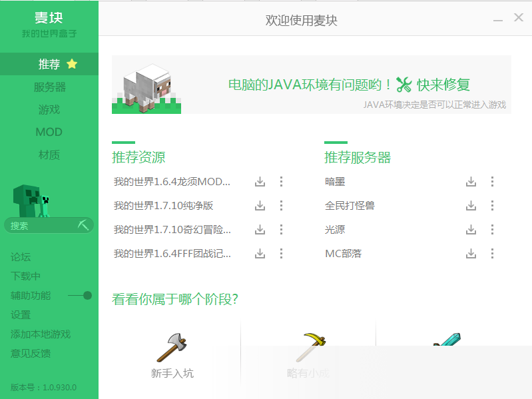Click the 搜索 search input field
This screenshot has width=532, height=399.
coord(49,225)
